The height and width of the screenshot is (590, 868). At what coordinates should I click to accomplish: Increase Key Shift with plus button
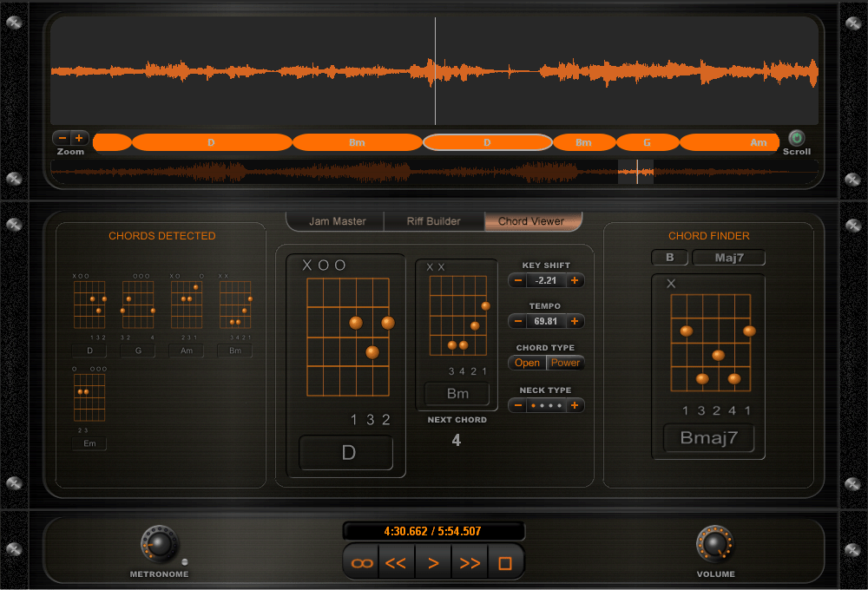point(575,280)
